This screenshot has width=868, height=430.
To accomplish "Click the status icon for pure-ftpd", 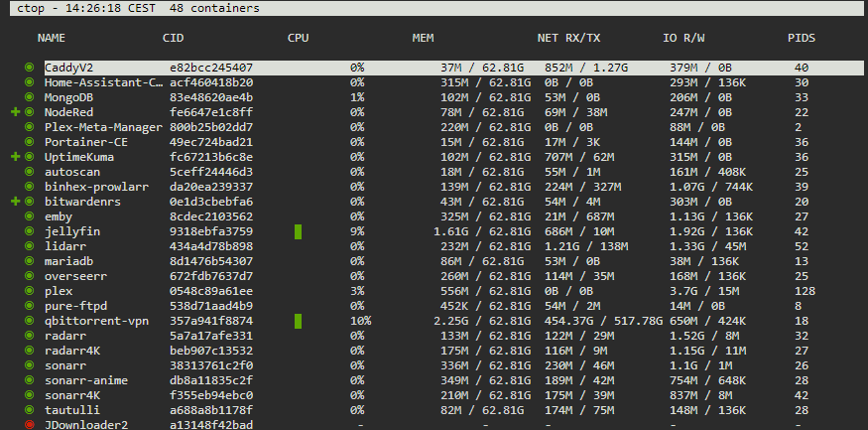I will pyautogui.click(x=30, y=306).
